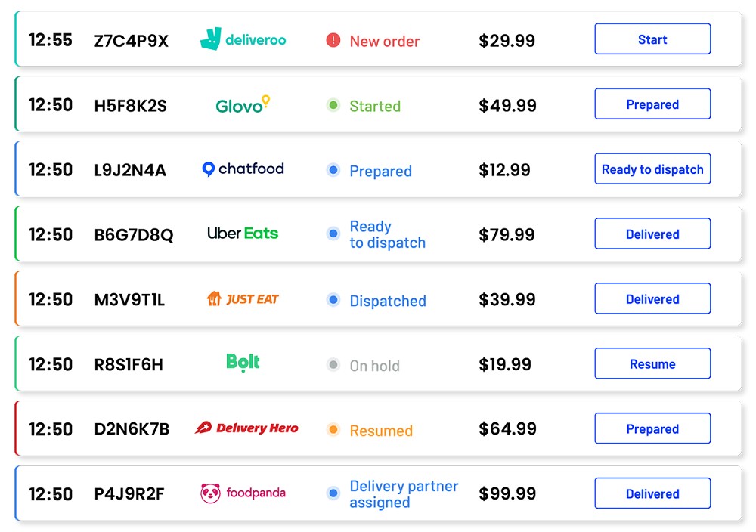Click the foodpanda panda icon
756x532 pixels.
(x=210, y=493)
